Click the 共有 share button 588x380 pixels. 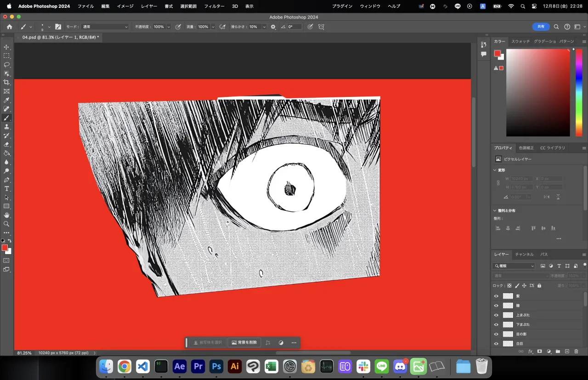pyautogui.click(x=541, y=27)
